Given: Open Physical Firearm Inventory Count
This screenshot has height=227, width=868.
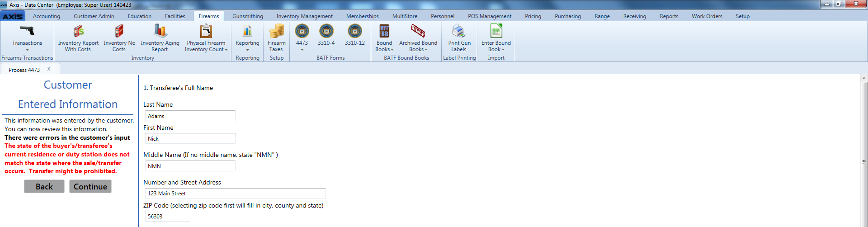Looking at the screenshot, I should point(206,38).
